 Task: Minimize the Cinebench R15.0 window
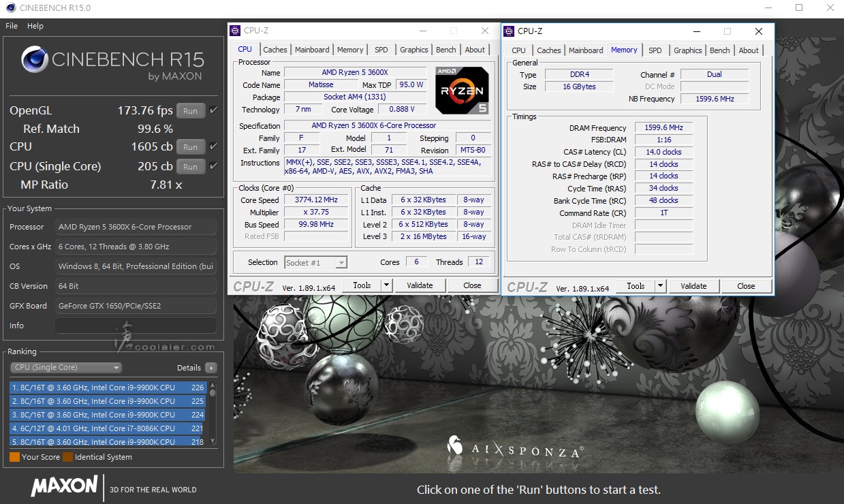[x=768, y=8]
